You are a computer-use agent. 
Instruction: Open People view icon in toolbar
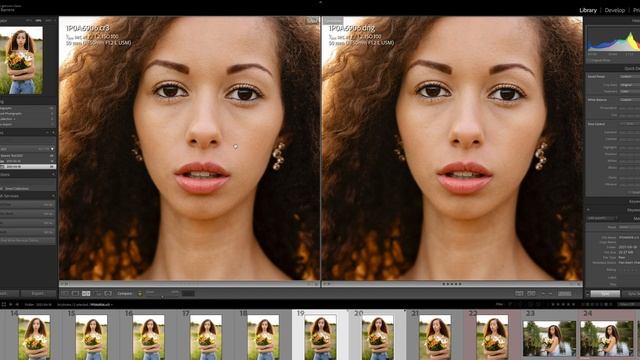(108, 293)
